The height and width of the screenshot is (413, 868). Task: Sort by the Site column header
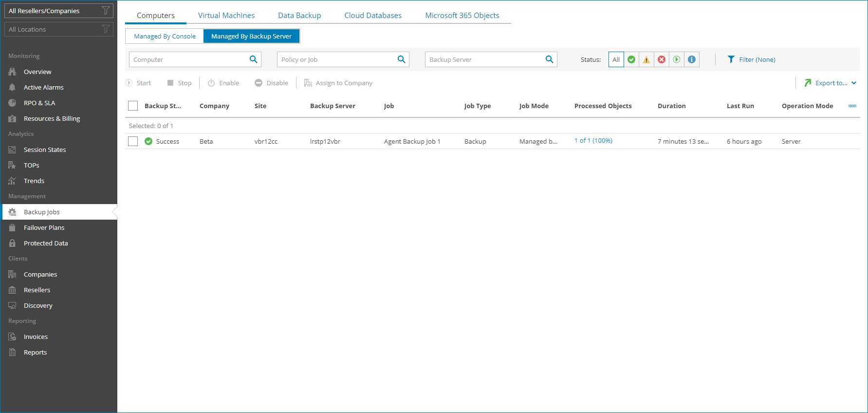260,106
